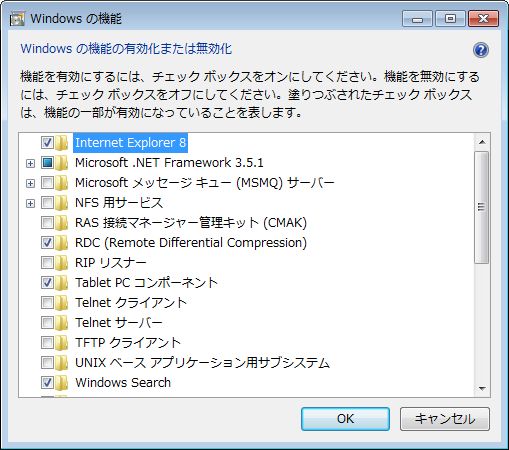Uncheck the Internet Explorer 8 checkbox
The height and width of the screenshot is (450, 509).
point(47,143)
